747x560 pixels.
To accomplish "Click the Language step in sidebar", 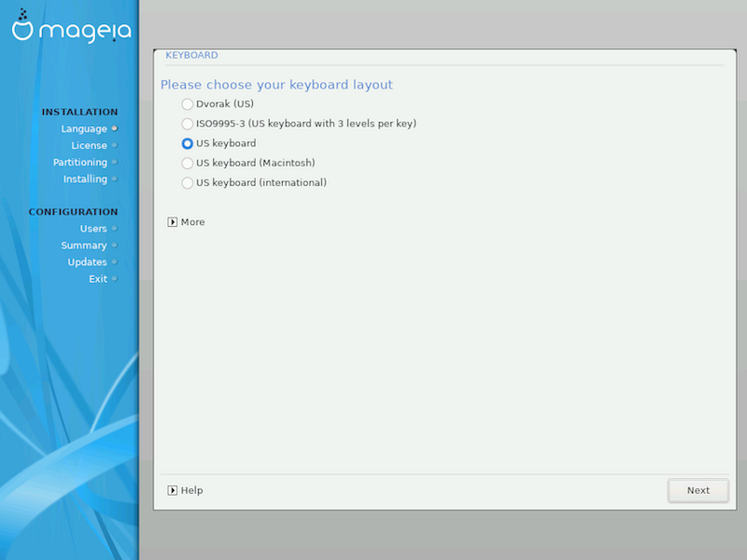I will pos(84,129).
